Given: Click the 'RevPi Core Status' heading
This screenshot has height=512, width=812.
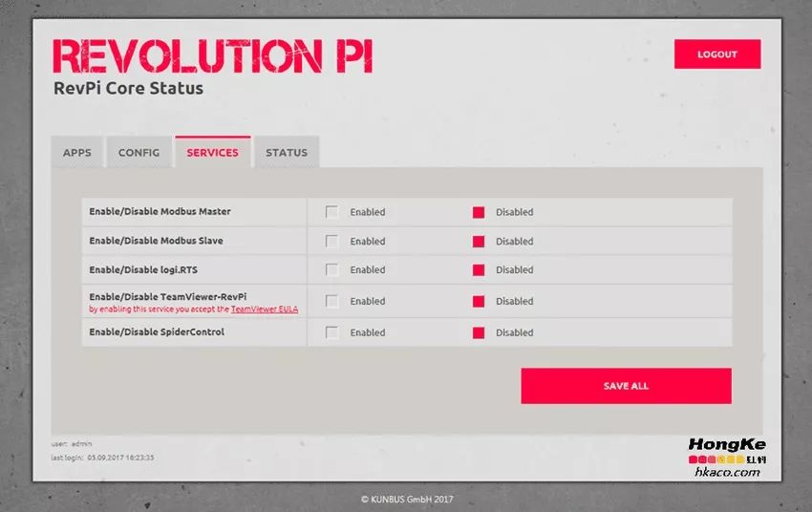Looking at the screenshot, I should (128, 88).
